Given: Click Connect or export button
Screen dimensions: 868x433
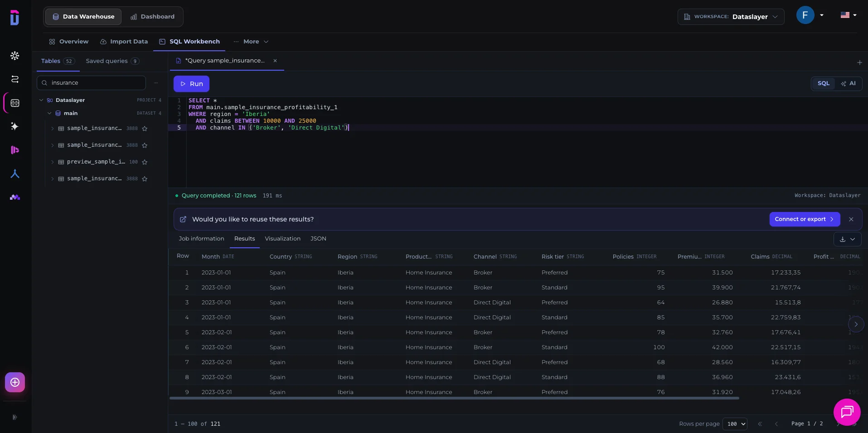Looking at the screenshot, I should [x=805, y=219].
